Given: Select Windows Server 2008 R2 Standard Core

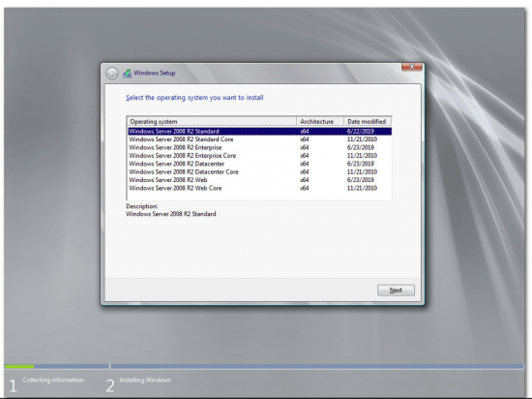Looking at the screenshot, I should tap(260, 139).
